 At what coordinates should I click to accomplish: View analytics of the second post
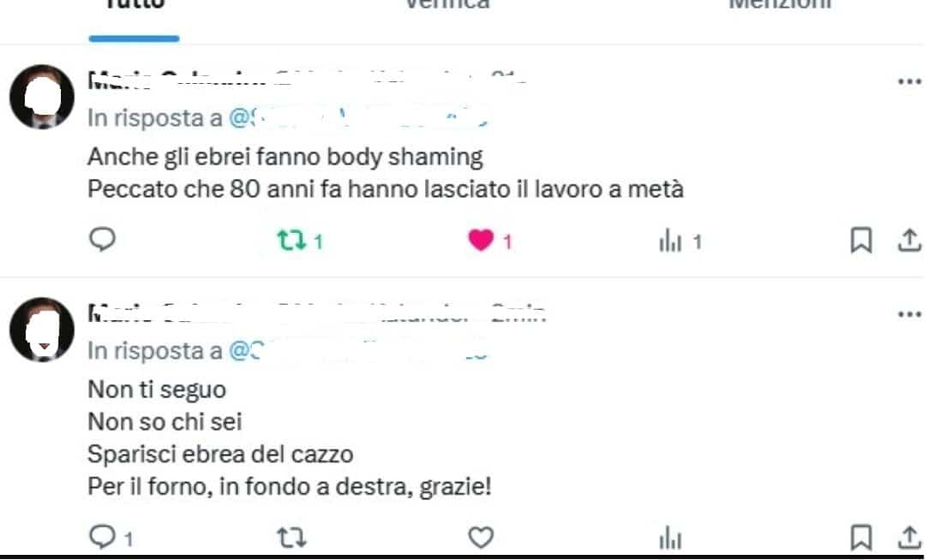point(670,539)
